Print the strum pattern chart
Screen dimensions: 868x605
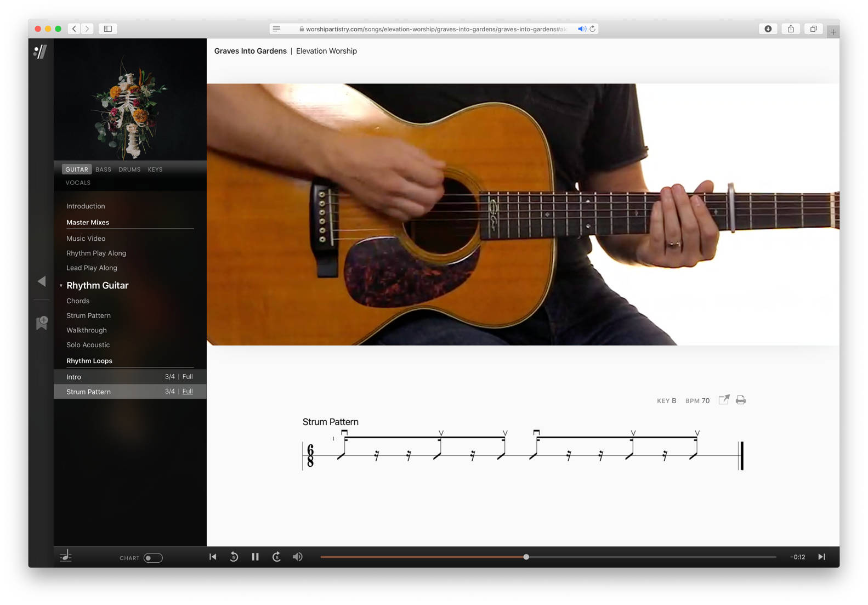(x=741, y=400)
